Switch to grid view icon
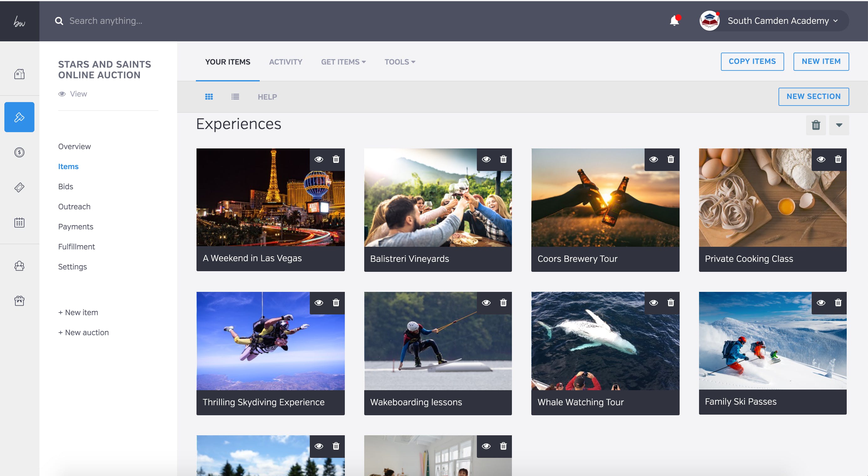 tap(209, 97)
